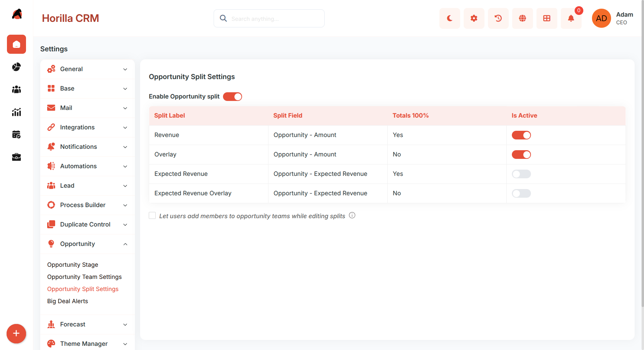The height and width of the screenshot is (350, 644).
Task: Collapse the Opportunity settings section
Action: (x=87, y=244)
